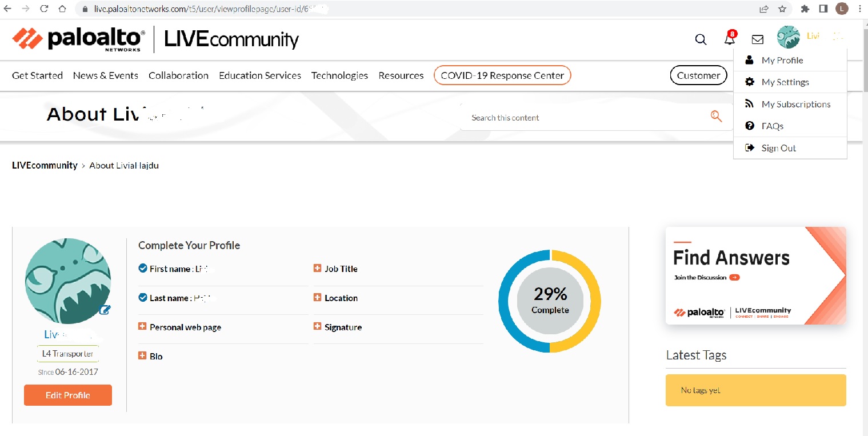This screenshot has width=868, height=436.
Task: Click the search magnifier icon in header
Action: pyautogui.click(x=701, y=39)
